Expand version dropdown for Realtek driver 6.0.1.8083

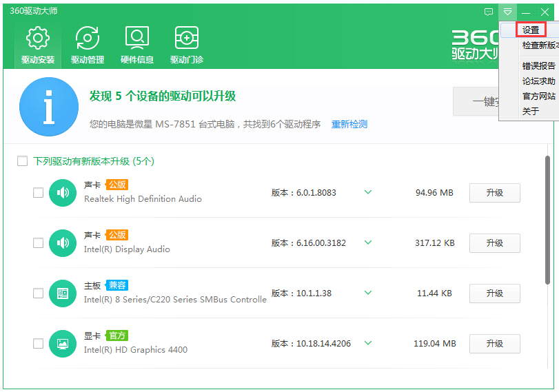pyautogui.click(x=367, y=193)
